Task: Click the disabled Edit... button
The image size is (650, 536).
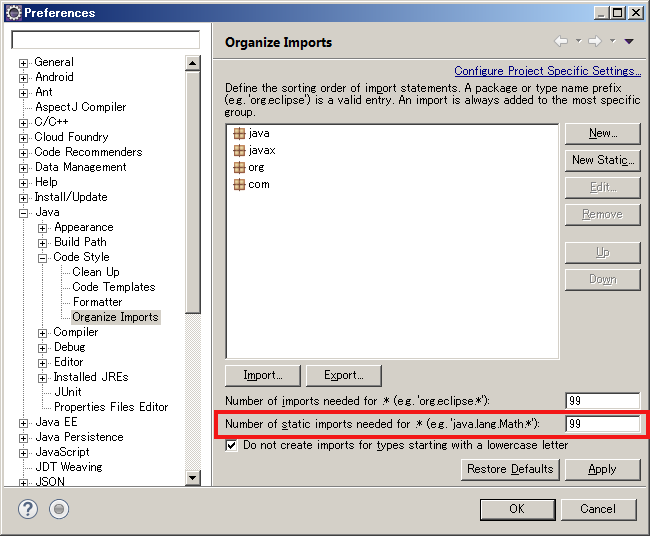Action: click(x=603, y=187)
